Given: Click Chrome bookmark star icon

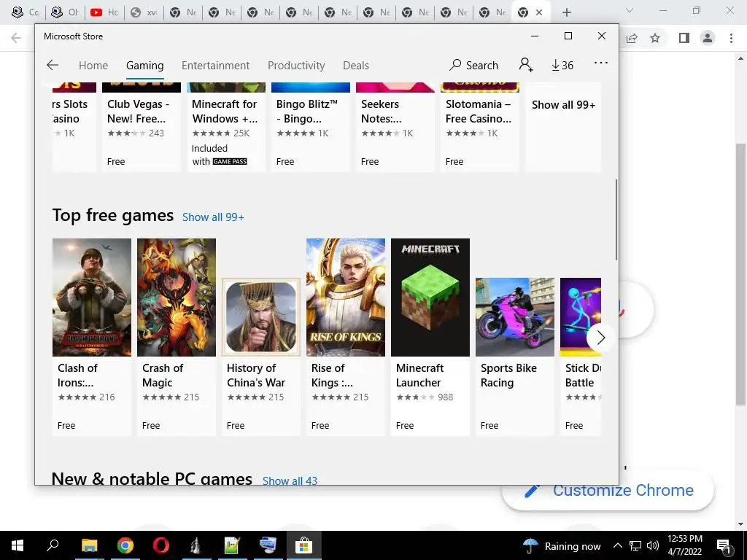Looking at the screenshot, I should (x=655, y=38).
